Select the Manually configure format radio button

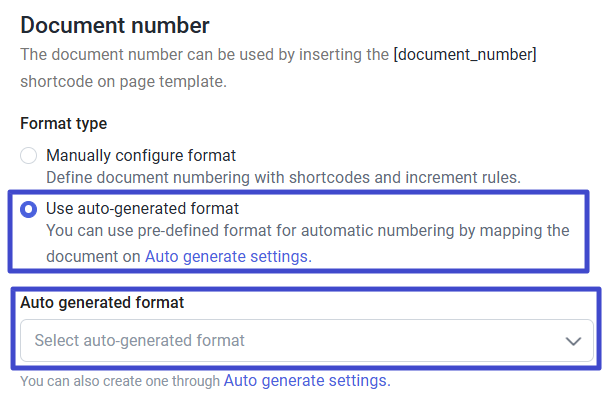pyautogui.click(x=29, y=156)
